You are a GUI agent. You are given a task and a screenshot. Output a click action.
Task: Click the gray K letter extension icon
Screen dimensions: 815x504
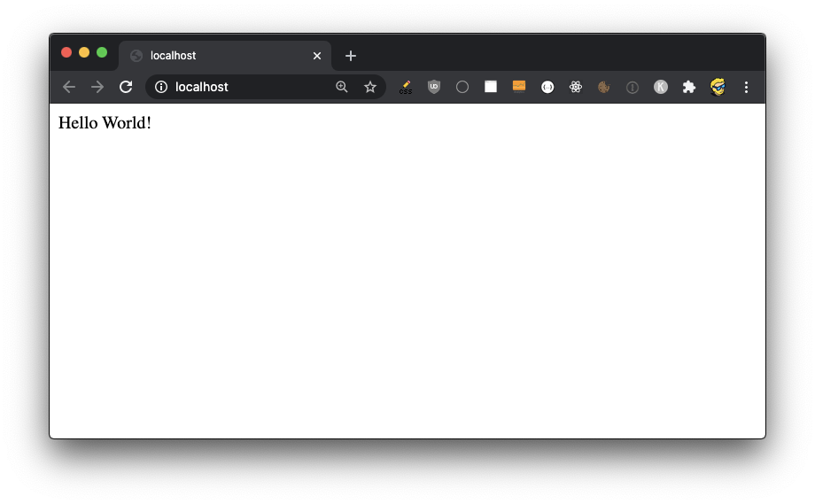[x=661, y=87]
